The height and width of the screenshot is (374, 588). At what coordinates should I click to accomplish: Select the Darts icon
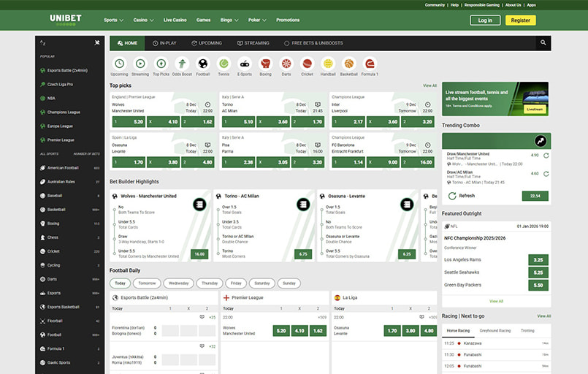(x=286, y=64)
